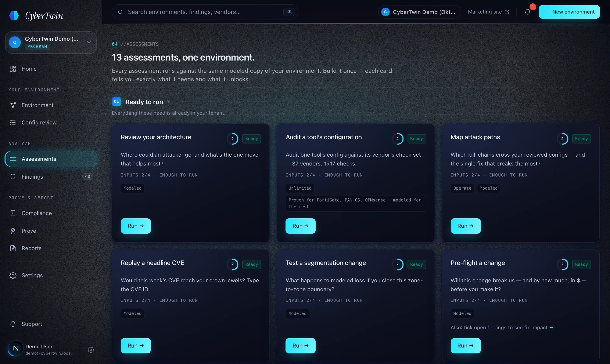Open the Support bell icon

(13, 324)
